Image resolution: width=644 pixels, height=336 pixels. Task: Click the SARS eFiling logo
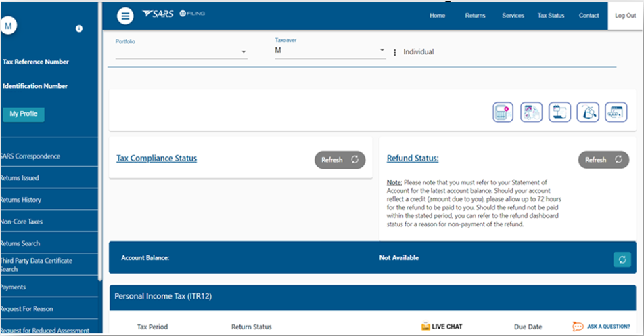(x=174, y=14)
